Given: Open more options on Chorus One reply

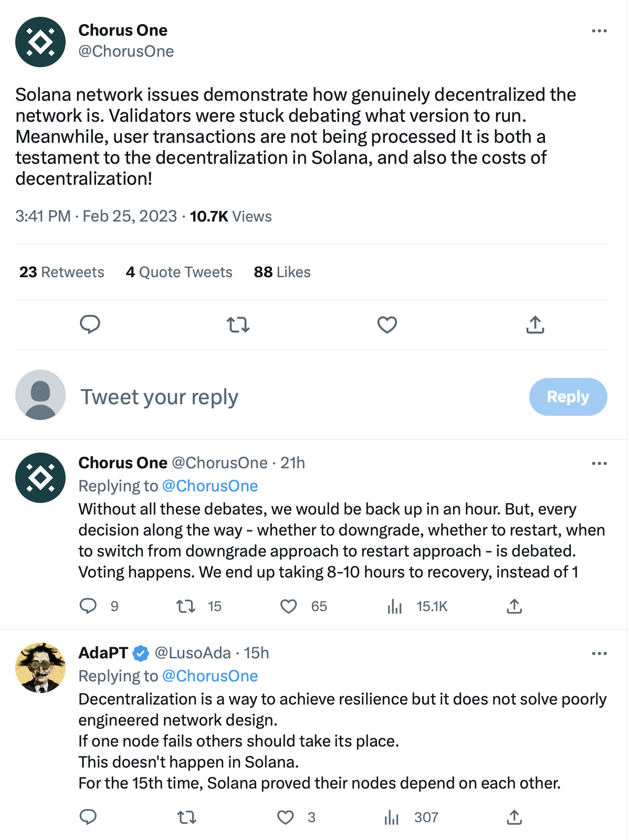Looking at the screenshot, I should 599,464.
